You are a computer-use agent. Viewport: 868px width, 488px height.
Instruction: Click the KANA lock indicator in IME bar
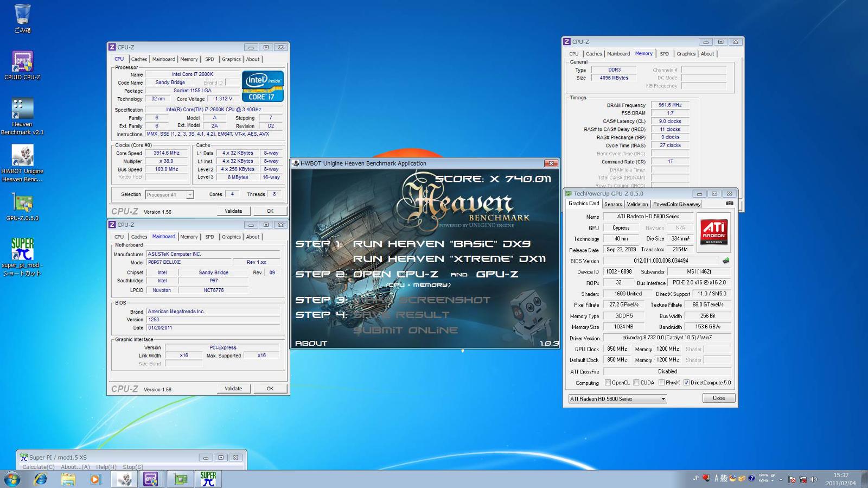click(763, 480)
